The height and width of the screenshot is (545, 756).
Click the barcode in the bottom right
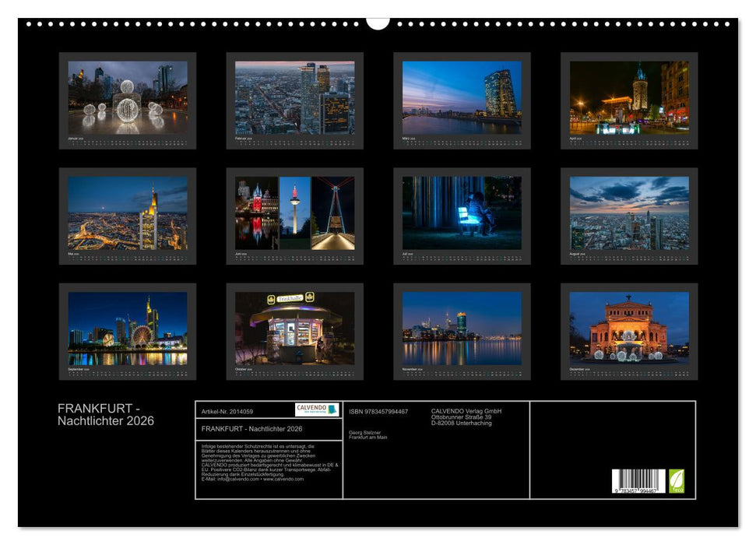[x=638, y=481]
